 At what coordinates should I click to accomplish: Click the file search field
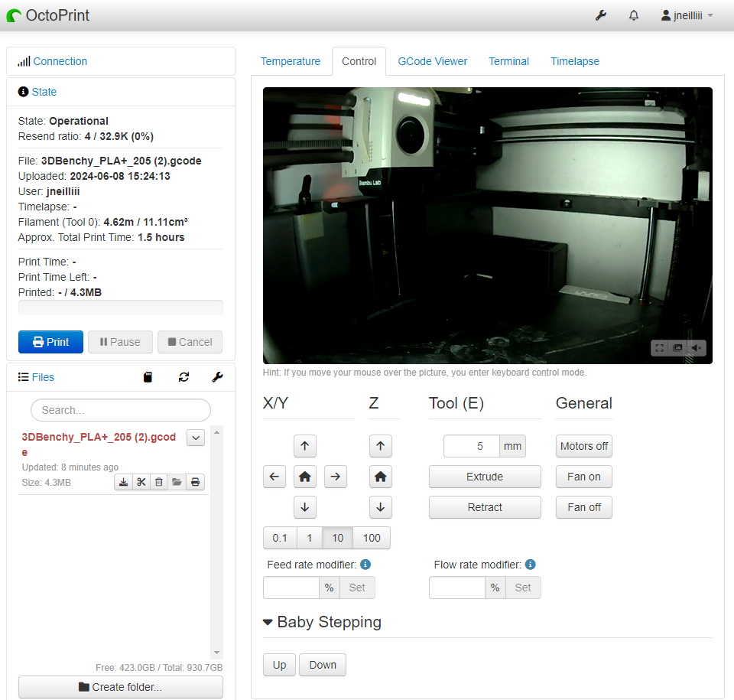pos(121,410)
